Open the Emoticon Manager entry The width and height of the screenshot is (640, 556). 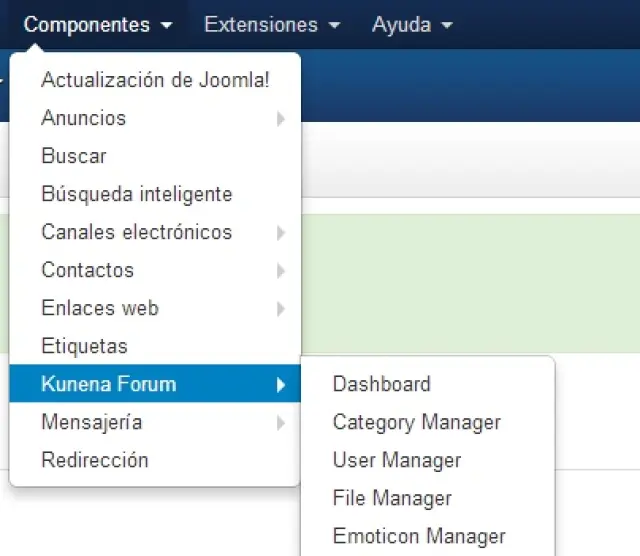(419, 536)
